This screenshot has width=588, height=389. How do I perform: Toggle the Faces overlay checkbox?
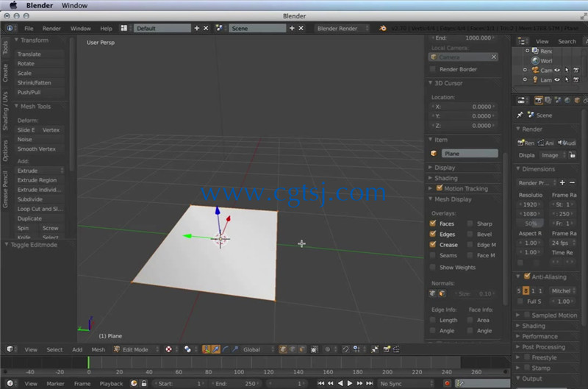click(433, 224)
